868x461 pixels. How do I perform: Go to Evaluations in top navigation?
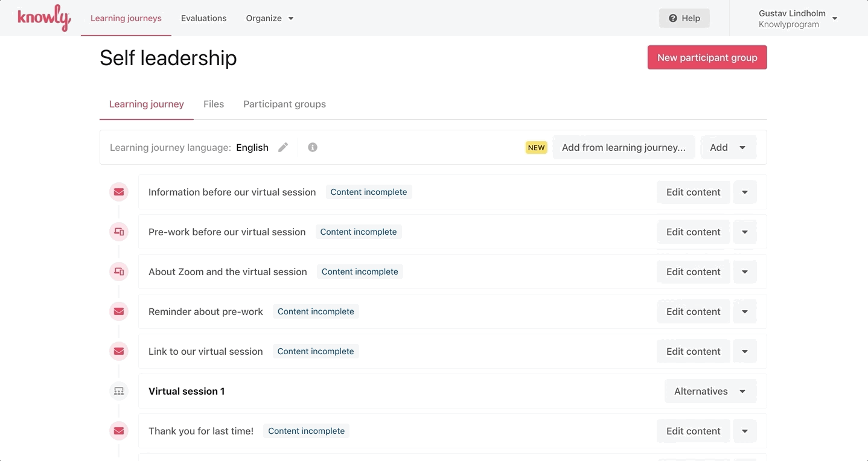[x=203, y=18]
